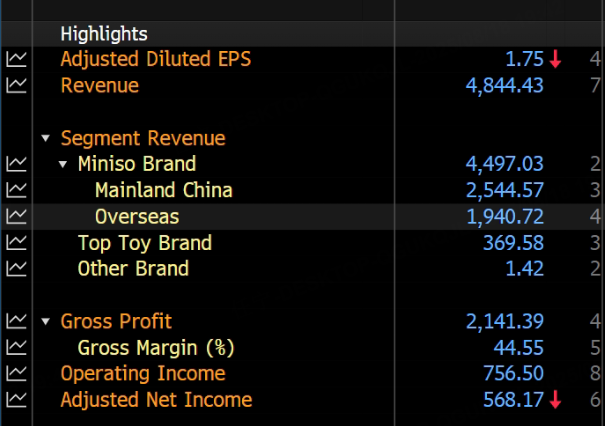Click the Highlights section header
This screenshot has height=426, width=605.
coord(104,34)
